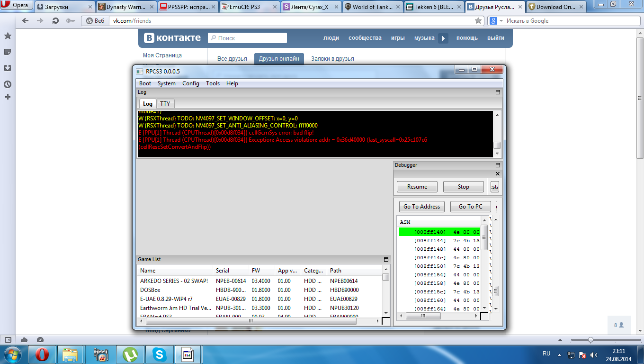Click the Opera page zoom slider
The width and height of the screenshot is (644, 364).
(590, 340)
